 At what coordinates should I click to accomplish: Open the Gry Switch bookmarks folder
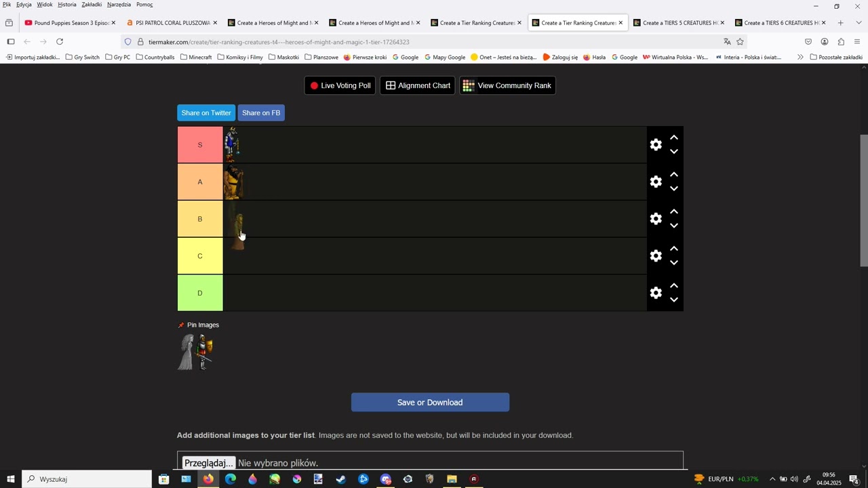point(83,58)
